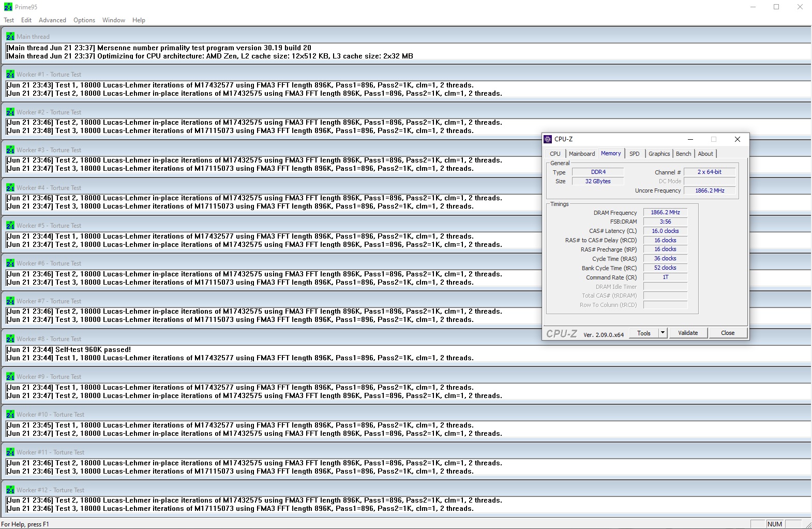The height and width of the screenshot is (529, 812).
Task: Click the Worker #4 Torture Test icon
Action: (10, 187)
